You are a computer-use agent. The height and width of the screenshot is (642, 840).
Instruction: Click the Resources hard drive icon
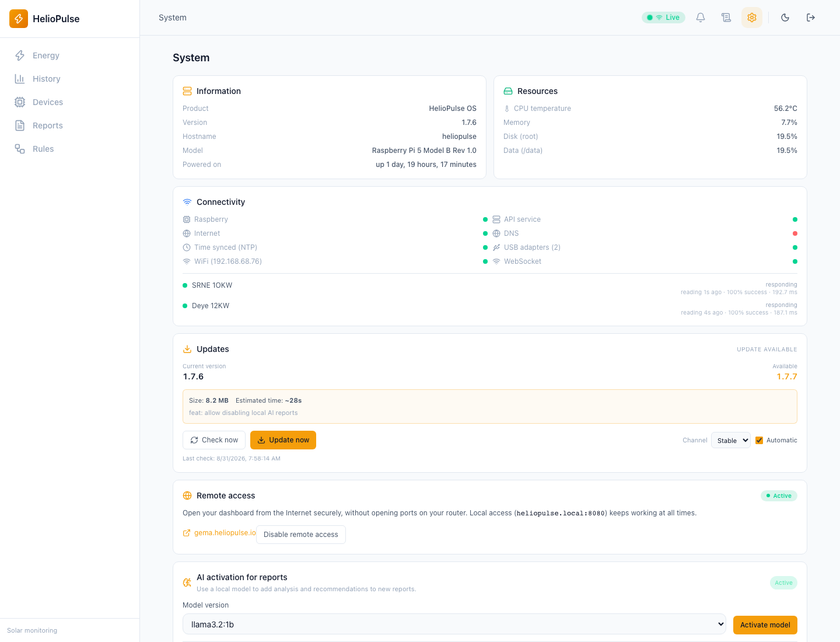[x=508, y=91]
